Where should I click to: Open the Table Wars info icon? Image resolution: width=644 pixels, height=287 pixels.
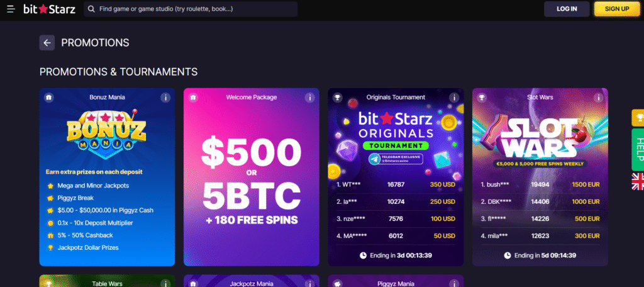point(165,283)
